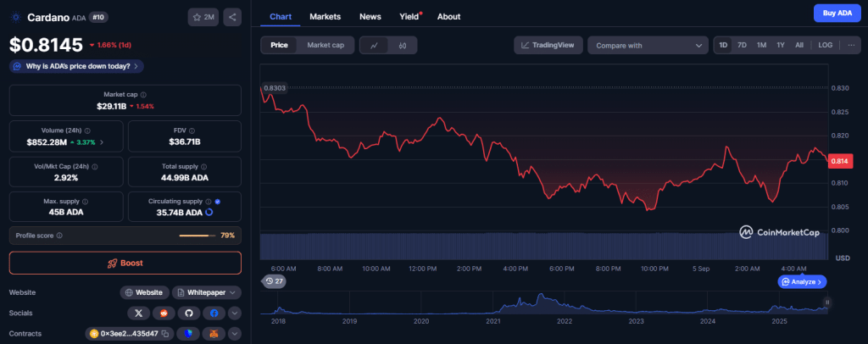Switch to line chart icon
Screen dimensions: 868x344
click(x=374, y=46)
